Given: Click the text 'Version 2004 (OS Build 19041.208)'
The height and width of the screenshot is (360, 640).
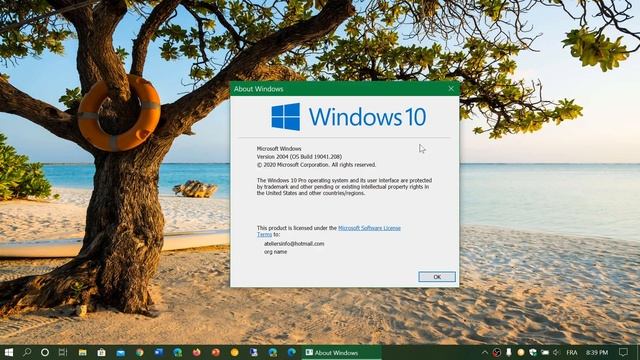Looking at the screenshot, I should pyautogui.click(x=299, y=157).
